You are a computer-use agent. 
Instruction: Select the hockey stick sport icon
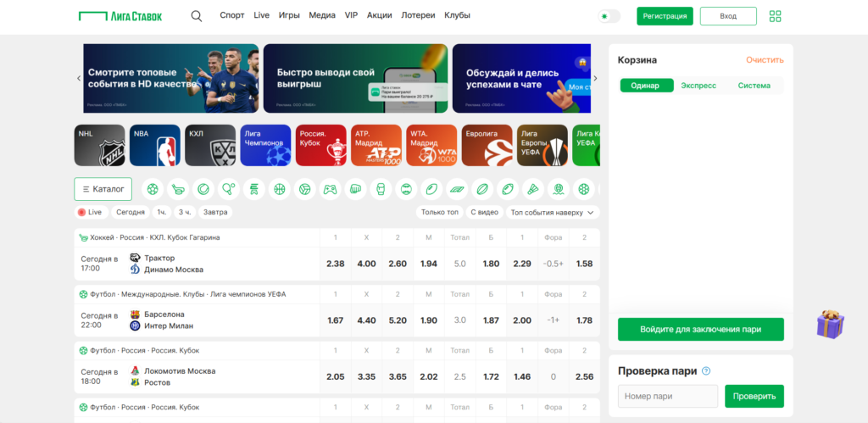tap(178, 189)
